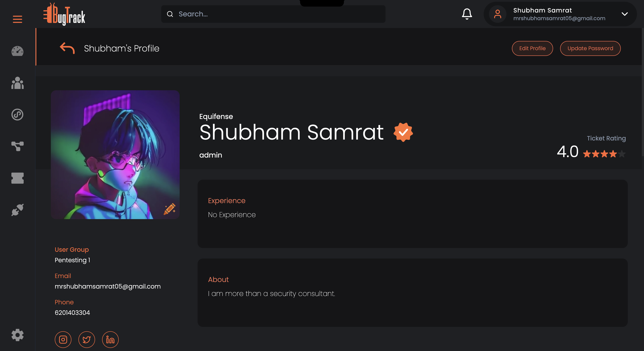Open the Dashboard gauge icon
The image size is (644, 351).
18,51
